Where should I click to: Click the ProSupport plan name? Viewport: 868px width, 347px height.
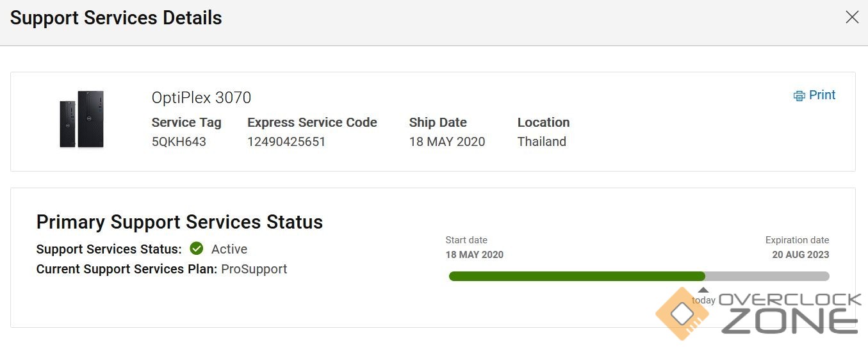click(254, 269)
